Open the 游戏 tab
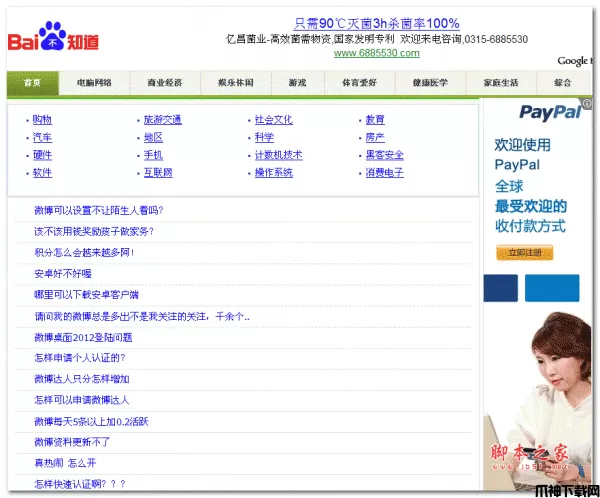The width and height of the screenshot is (600, 498). coord(298,83)
